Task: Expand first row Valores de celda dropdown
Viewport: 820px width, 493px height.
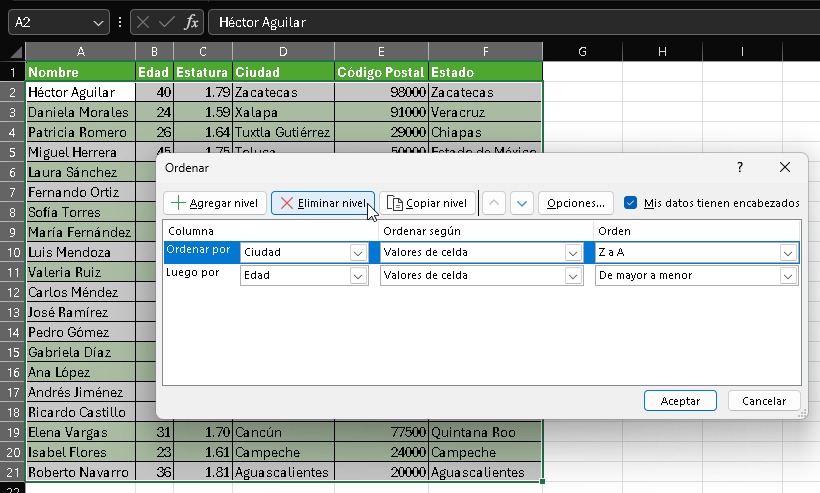Action: 573,253
